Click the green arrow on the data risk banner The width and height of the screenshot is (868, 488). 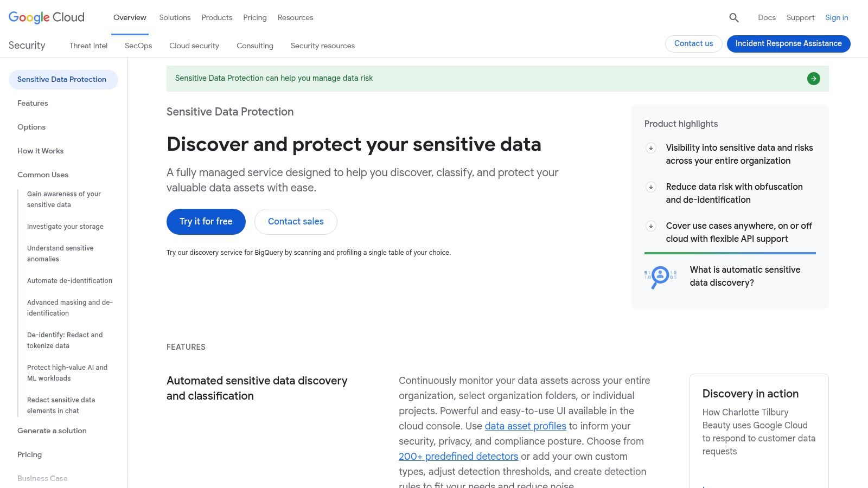click(x=813, y=78)
